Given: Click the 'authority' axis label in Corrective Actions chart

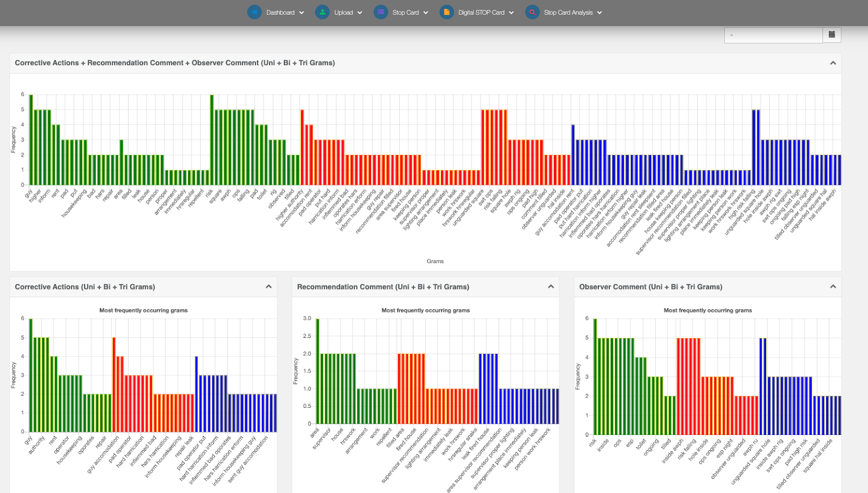Looking at the screenshot, I should point(37,444).
